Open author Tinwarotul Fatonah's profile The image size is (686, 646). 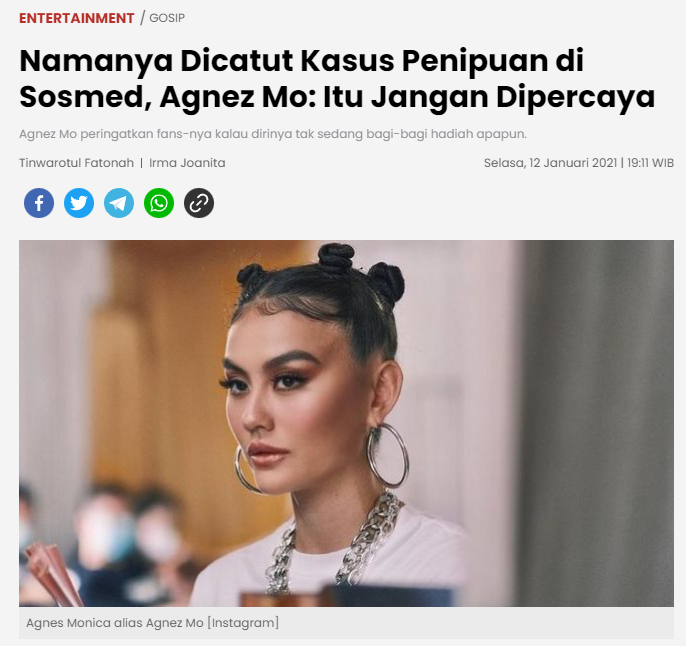coord(77,163)
